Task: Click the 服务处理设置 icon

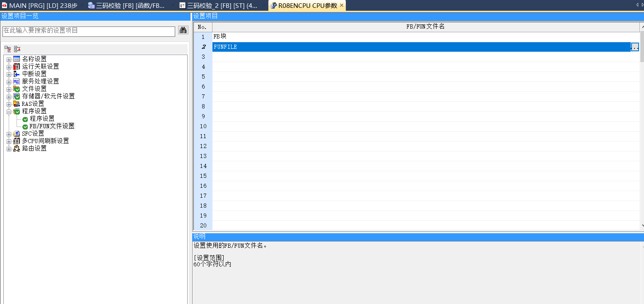Action: tap(17, 81)
